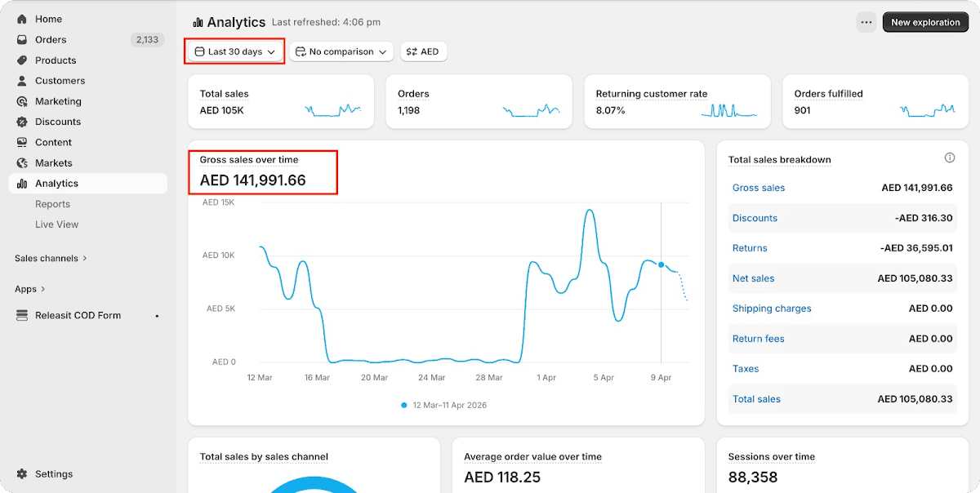Click the AED 141,991.66 gross sales value
The image size is (980, 493).
253,180
